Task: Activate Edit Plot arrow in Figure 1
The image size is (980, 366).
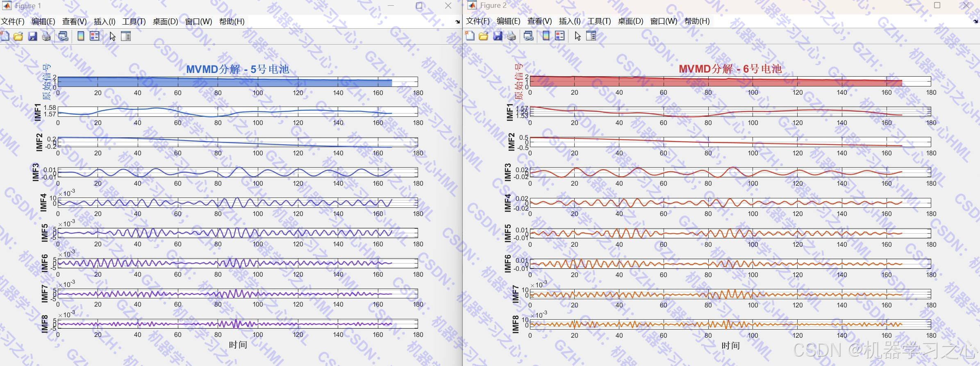Action: click(x=112, y=36)
